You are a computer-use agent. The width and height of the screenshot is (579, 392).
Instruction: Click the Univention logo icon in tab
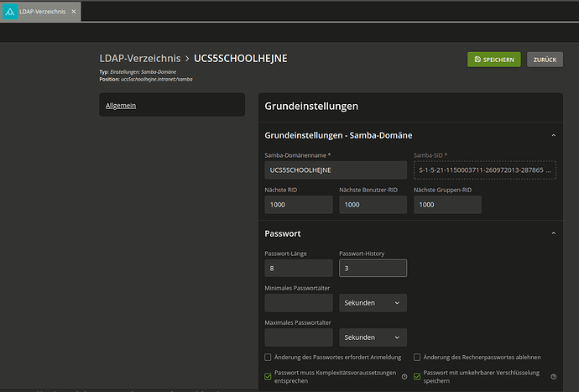click(x=10, y=12)
